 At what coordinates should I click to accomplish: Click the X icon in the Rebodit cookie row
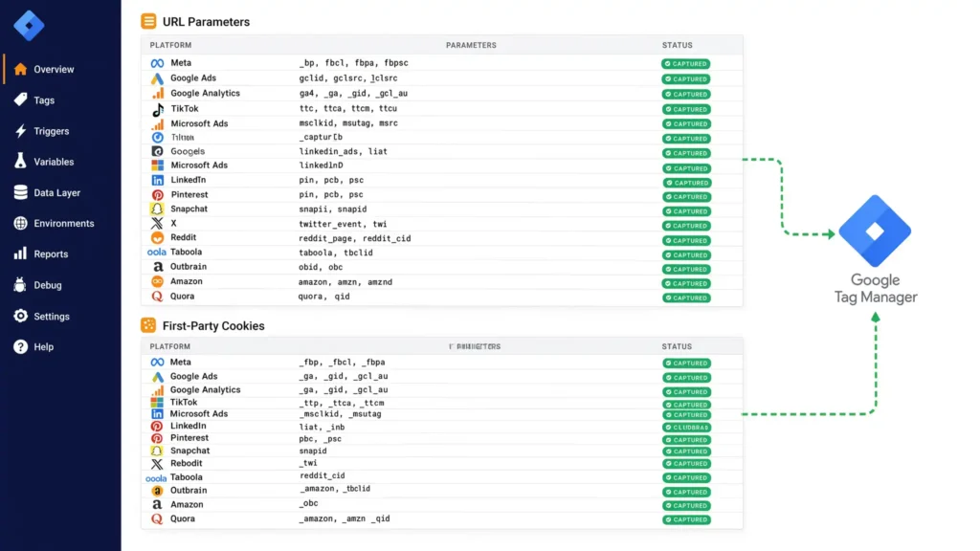pyautogui.click(x=157, y=464)
